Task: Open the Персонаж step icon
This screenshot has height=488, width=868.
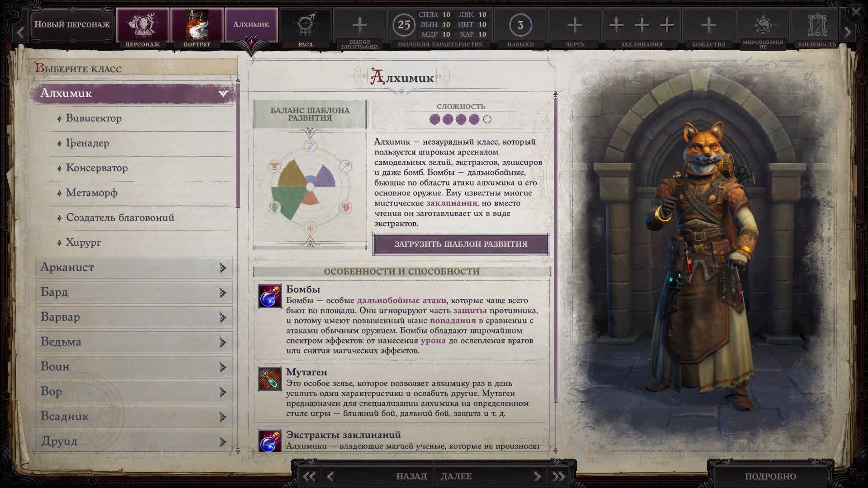Action: tap(142, 25)
